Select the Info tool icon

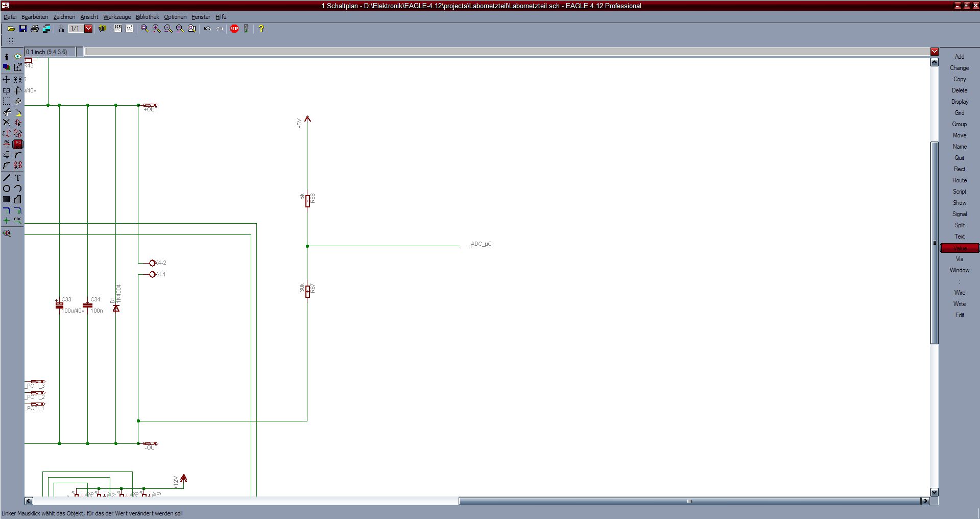point(7,57)
